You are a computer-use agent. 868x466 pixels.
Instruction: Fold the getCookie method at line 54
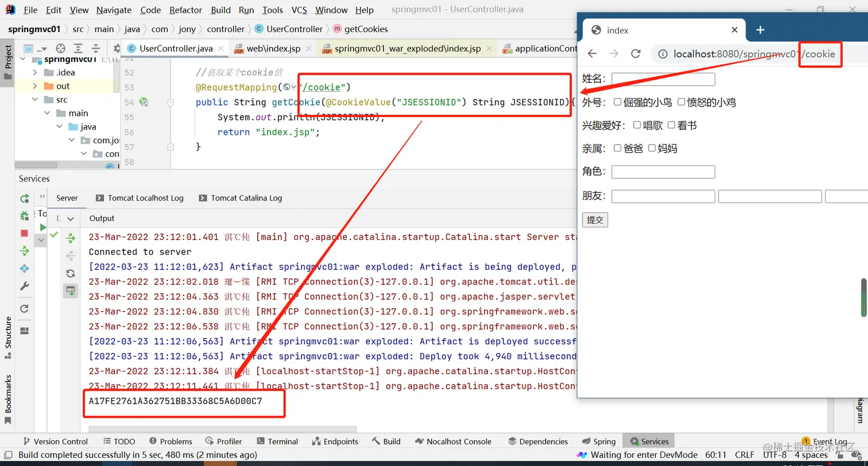tap(170, 102)
